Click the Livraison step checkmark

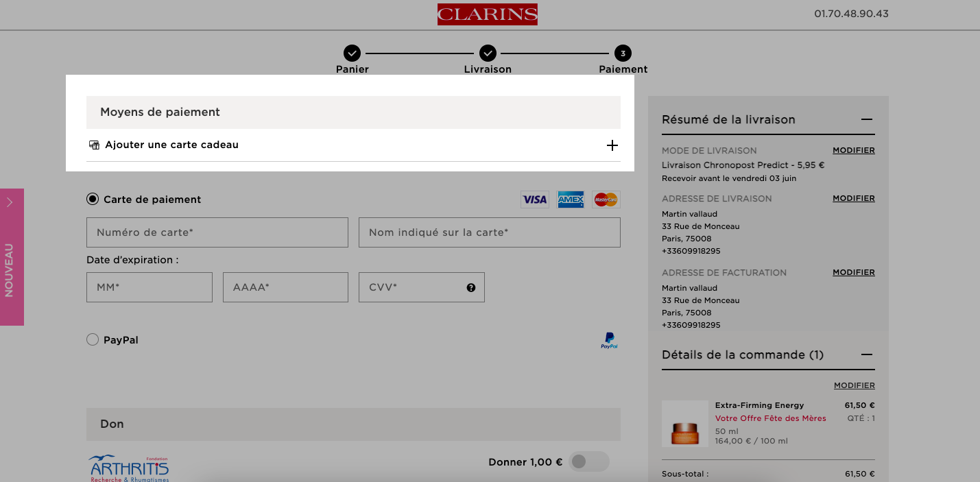[488, 53]
